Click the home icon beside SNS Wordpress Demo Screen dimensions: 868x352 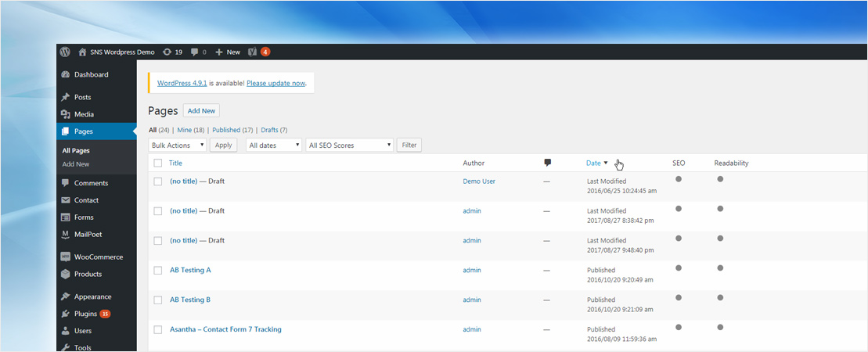(82, 52)
